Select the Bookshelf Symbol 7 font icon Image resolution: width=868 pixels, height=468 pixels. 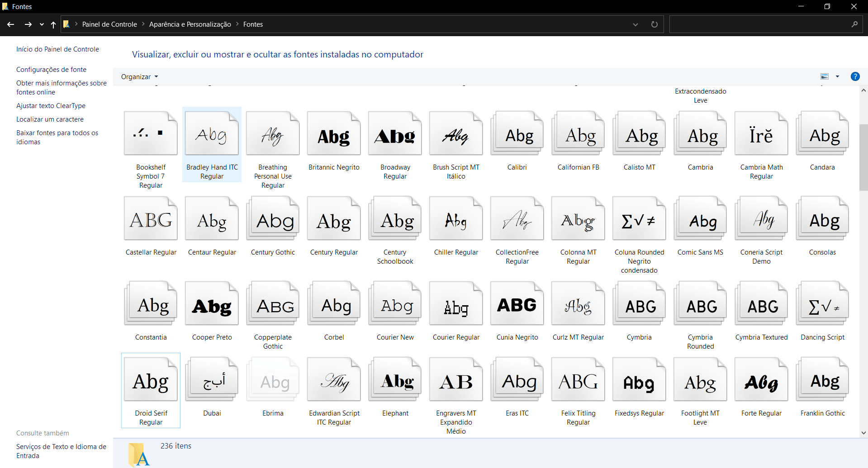point(151,133)
